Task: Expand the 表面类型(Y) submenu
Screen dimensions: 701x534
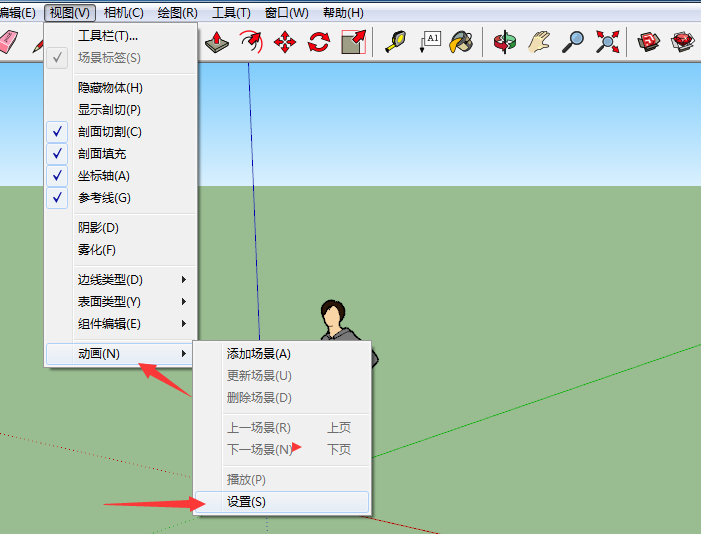Action: [121, 301]
